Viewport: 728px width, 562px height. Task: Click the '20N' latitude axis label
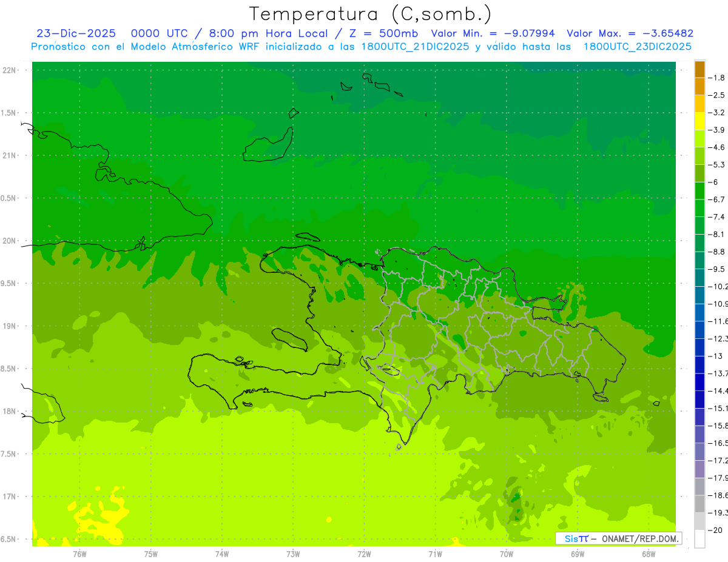[10, 241]
